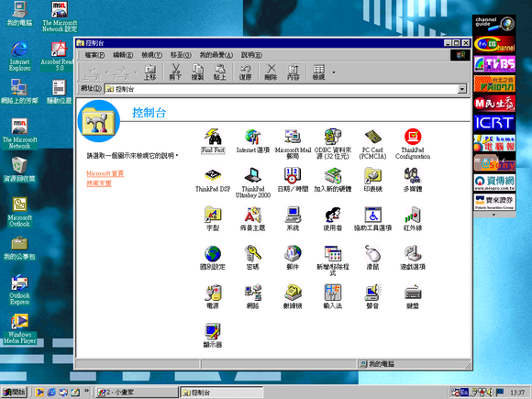
Task: Open the ICRT channel in channel bar
Action: click(494, 123)
